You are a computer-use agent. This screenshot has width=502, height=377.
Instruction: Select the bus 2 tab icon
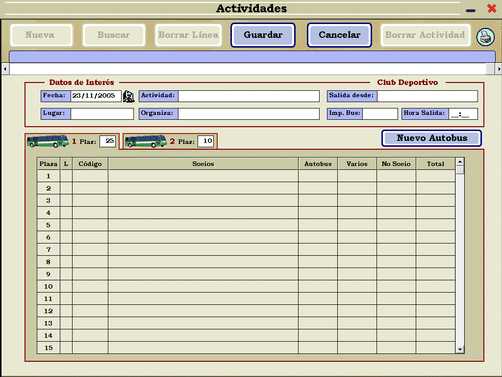[x=146, y=141]
